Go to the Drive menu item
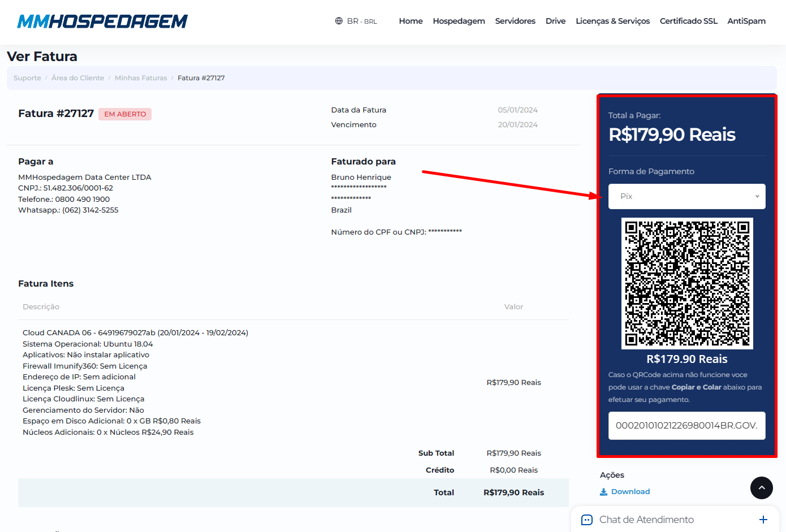 pyautogui.click(x=555, y=21)
